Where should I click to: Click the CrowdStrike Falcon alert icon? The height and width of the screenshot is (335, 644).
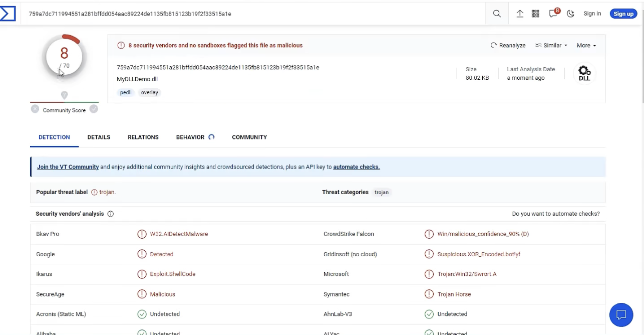[x=429, y=234]
